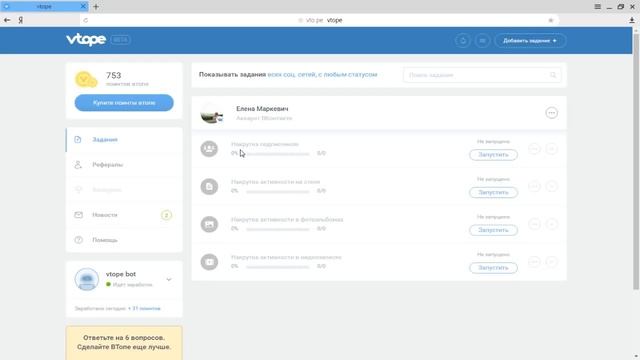Open the Добавить задание button
The width and height of the screenshot is (640, 360).
(530, 40)
